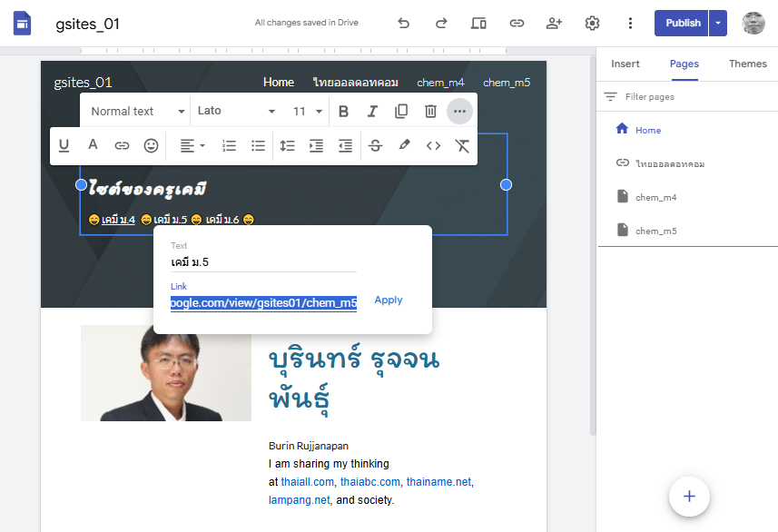Click the Undo arrow icon
The width and height of the screenshot is (778, 532).
tap(404, 24)
